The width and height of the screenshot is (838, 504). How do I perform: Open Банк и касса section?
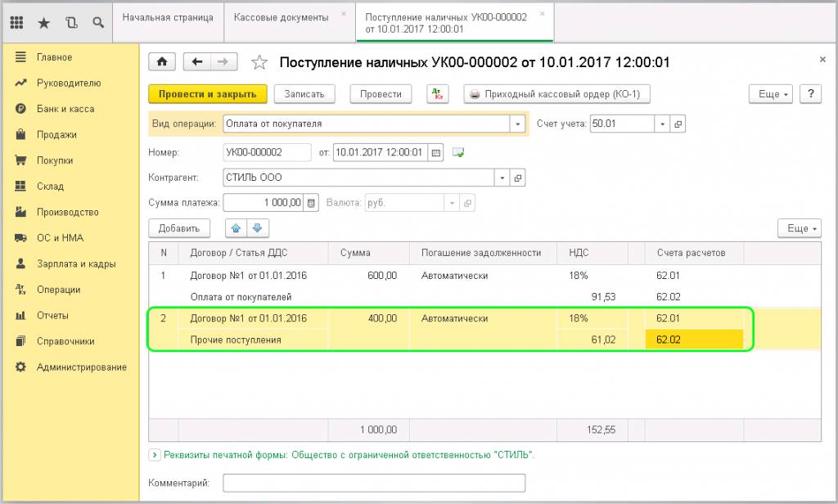(x=65, y=109)
